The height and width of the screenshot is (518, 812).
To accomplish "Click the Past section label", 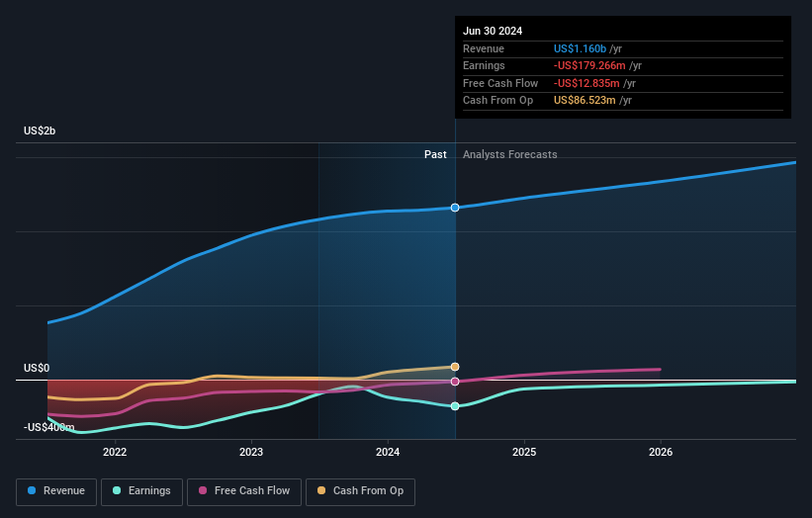I will coord(435,154).
